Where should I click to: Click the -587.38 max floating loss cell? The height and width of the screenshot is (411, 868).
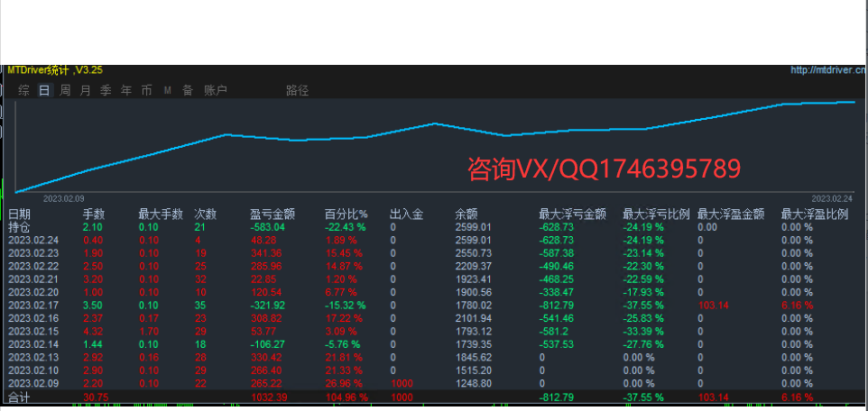557,252
